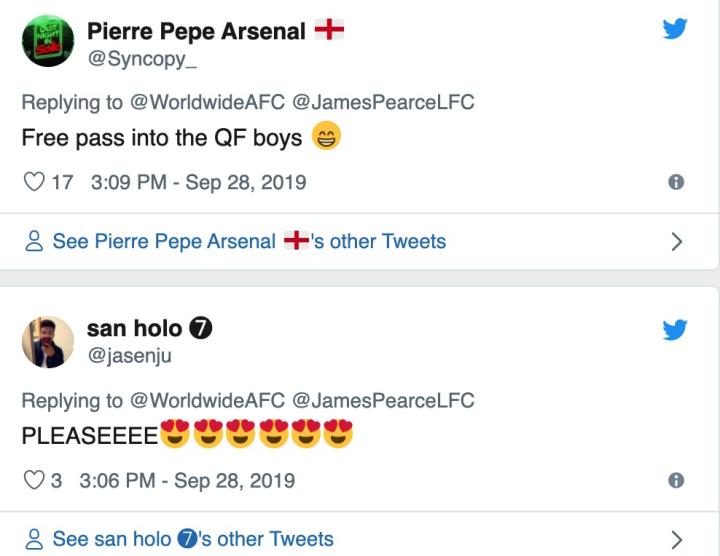Open info icon on san holo's tweet
720x556 pixels.
[676, 480]
